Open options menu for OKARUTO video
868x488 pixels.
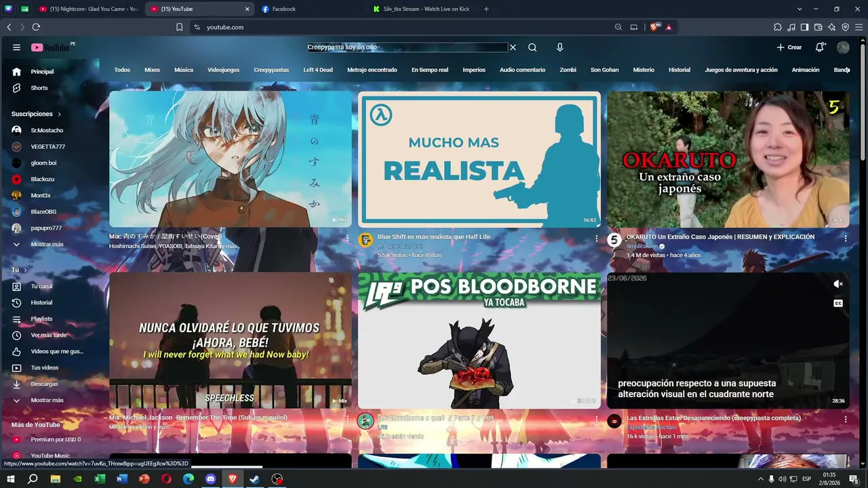coord(846,239)
